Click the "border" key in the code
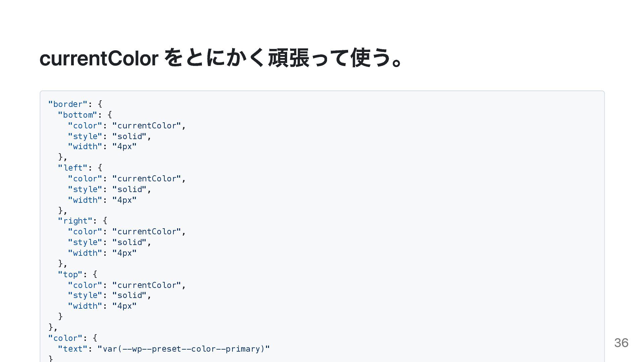644x362 pixels. click(68, 104)
